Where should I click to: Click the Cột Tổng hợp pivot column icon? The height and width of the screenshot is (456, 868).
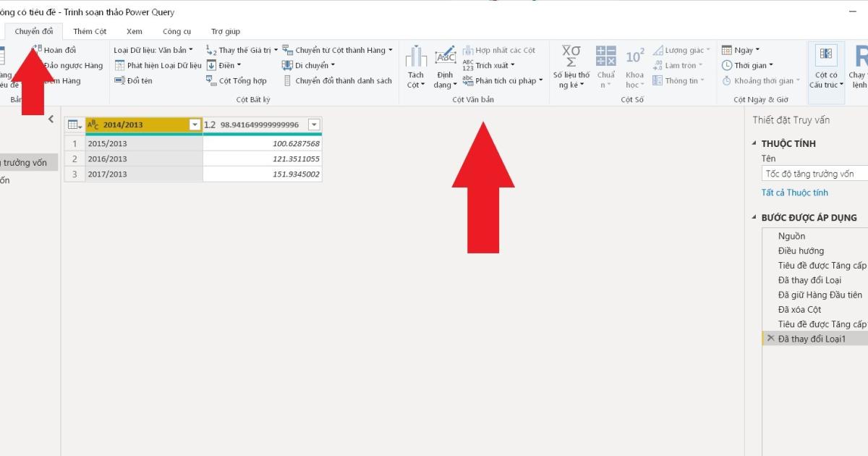[x=211, y=80]
